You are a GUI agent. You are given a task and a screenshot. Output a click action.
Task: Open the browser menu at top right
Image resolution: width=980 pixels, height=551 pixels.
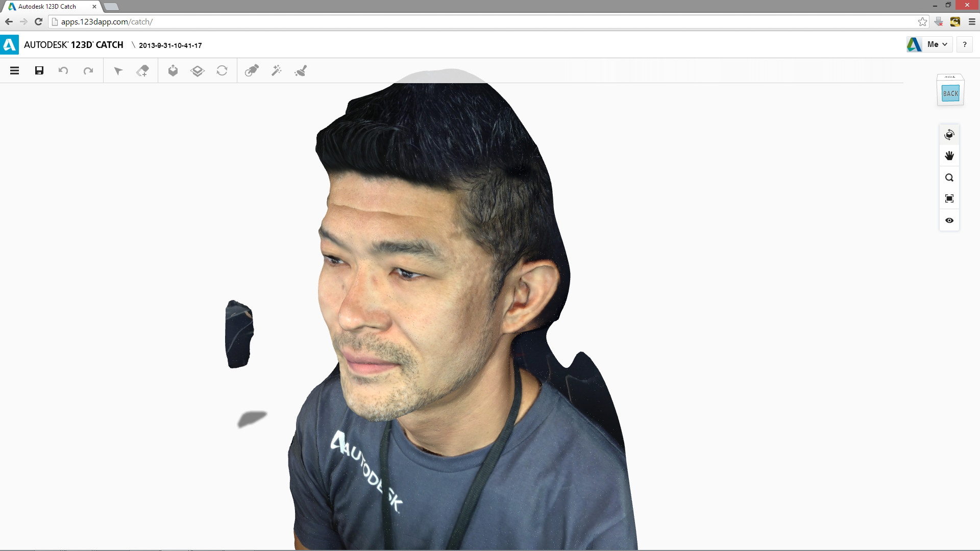click(972, 21)
